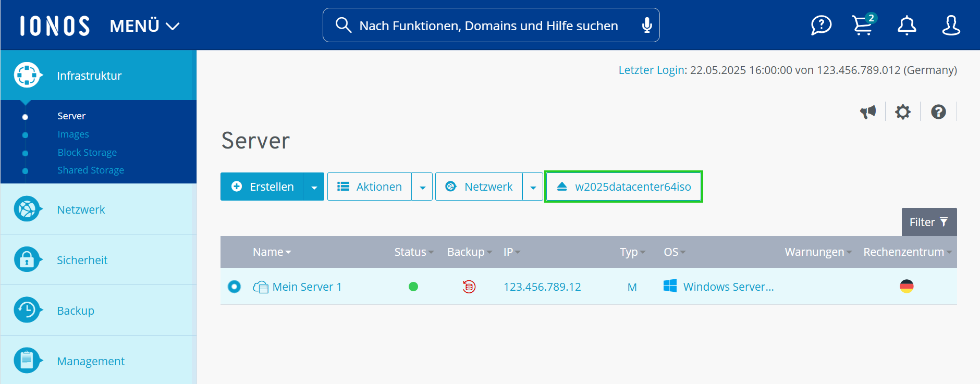This screenshot has width=980, height=384.
Task: Open notifications bell
Action: pos(907,25)
